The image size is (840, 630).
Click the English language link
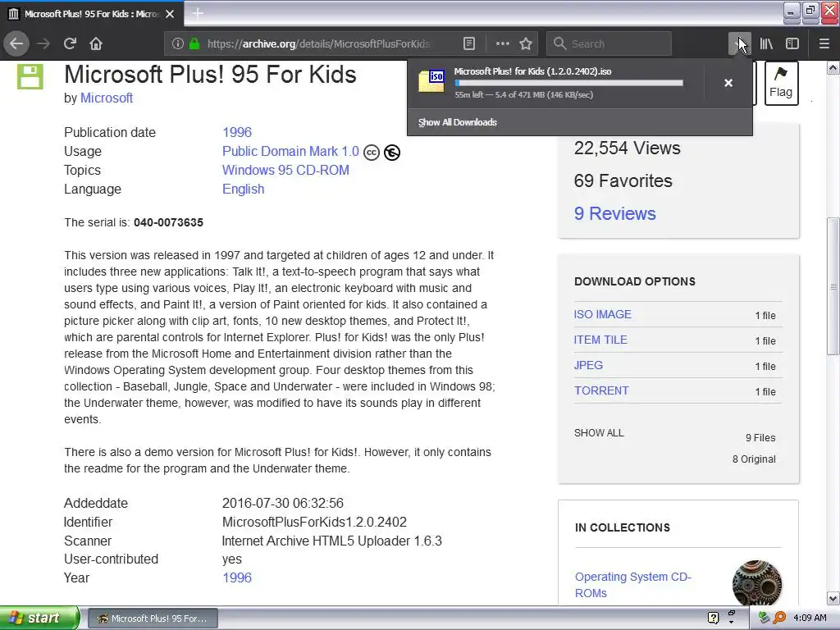[x=243, y=189]
